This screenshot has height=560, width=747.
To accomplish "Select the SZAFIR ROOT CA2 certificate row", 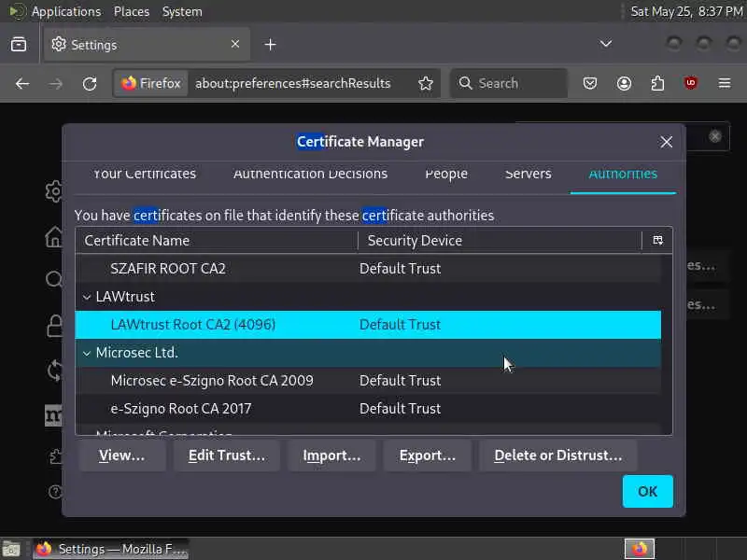I will click(368, 269).
